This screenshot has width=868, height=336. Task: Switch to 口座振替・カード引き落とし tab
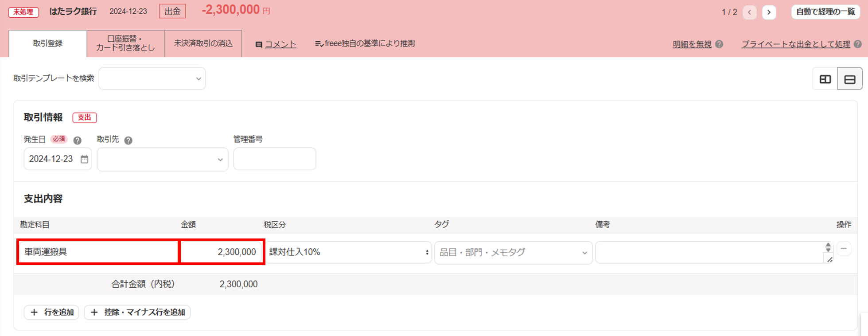pyautogui.click(x=125, y=43)
